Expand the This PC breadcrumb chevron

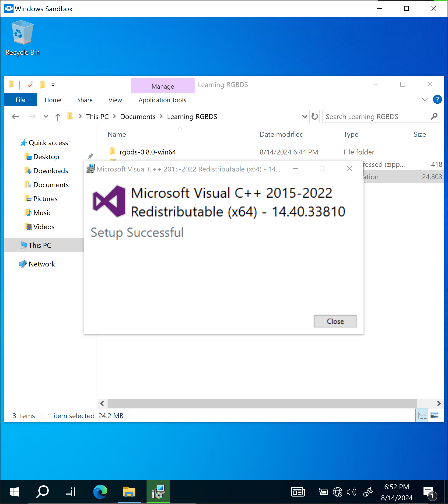point(114,116)
